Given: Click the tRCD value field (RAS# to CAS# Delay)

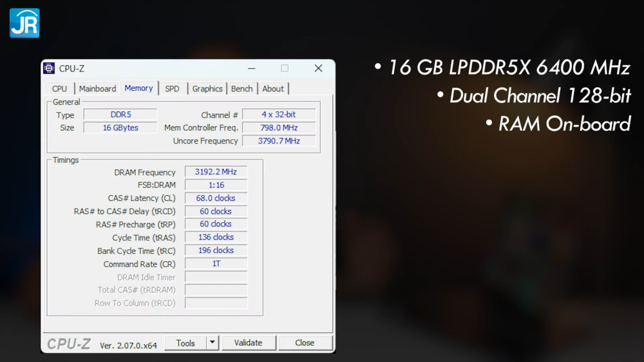Looking at the screenshot, I should [x=216, y=211].
